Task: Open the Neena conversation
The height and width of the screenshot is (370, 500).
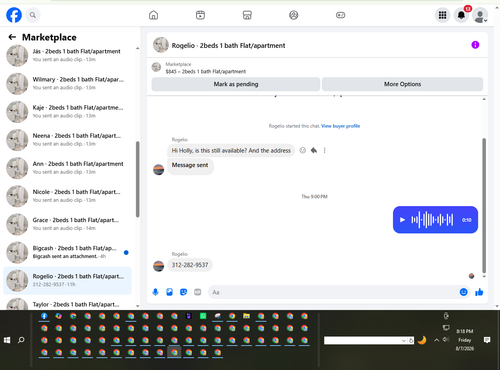Action: (x=67, y=140)
